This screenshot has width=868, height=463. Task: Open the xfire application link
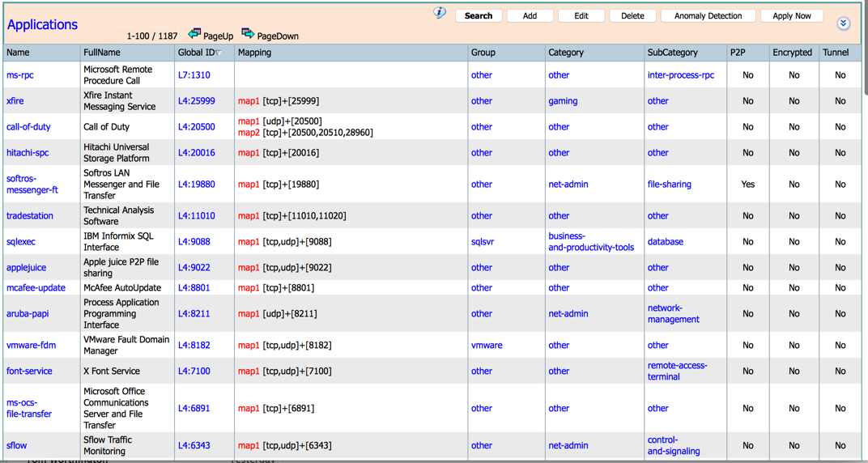tap(15, 100)
